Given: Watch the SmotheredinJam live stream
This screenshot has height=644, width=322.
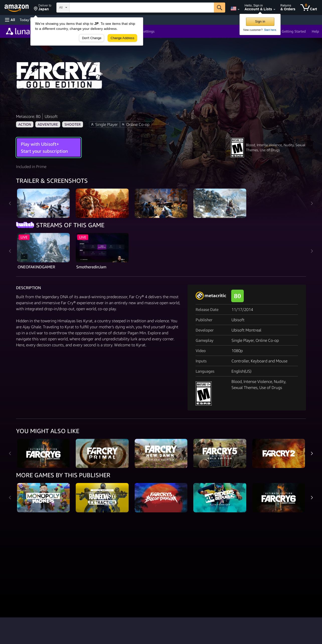Looking at the screenshot, I should 102,248.
